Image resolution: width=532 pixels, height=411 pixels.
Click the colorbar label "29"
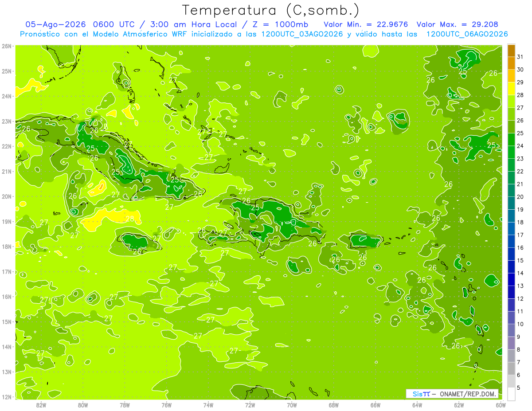coord(520,82)
